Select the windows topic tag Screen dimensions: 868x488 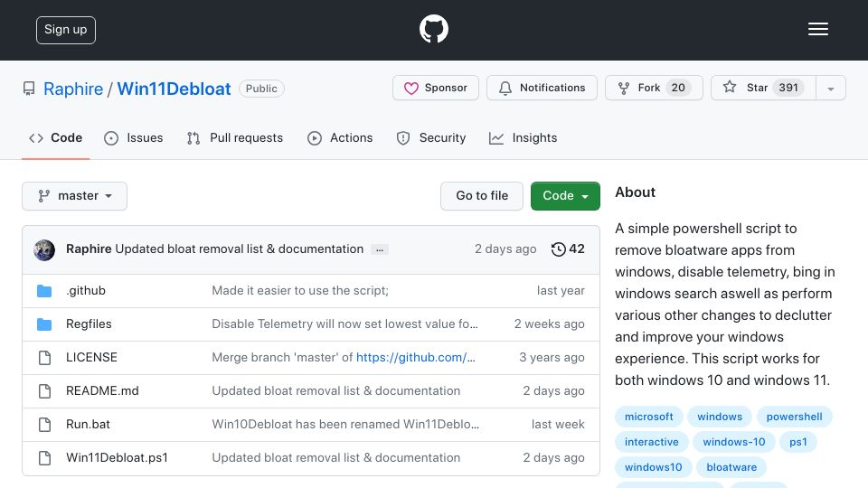point(720,417)
